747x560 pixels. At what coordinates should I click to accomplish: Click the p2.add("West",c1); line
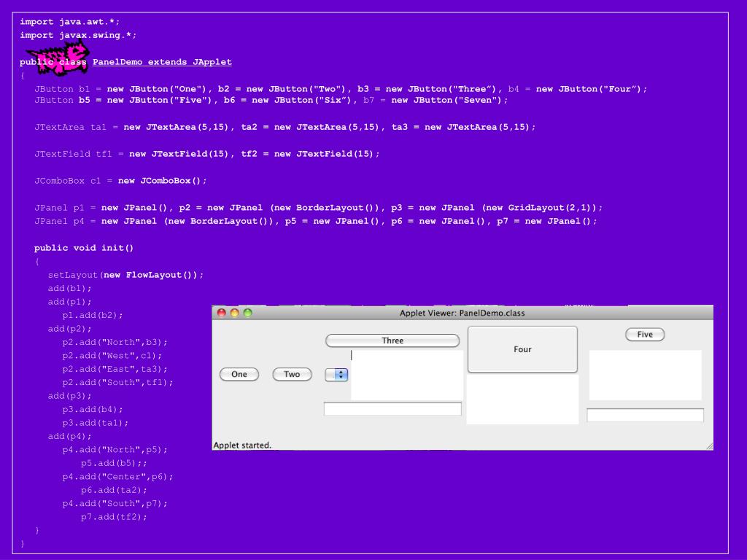point(112,355)
